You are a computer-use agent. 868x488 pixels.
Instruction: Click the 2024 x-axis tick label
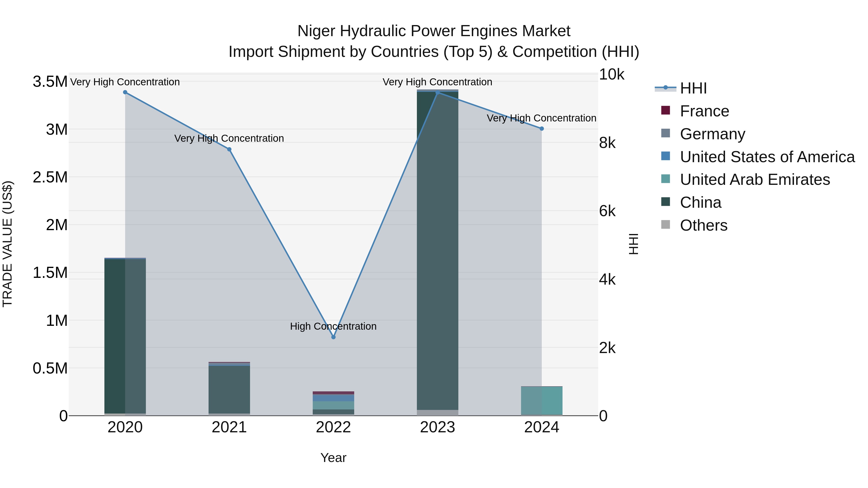point(542,427)
